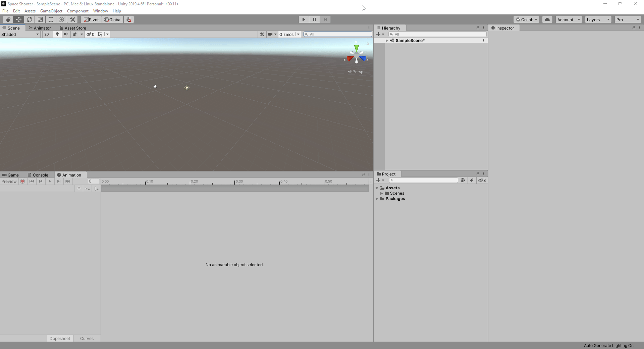Open the cloud Services button

(x=547, y=19)
